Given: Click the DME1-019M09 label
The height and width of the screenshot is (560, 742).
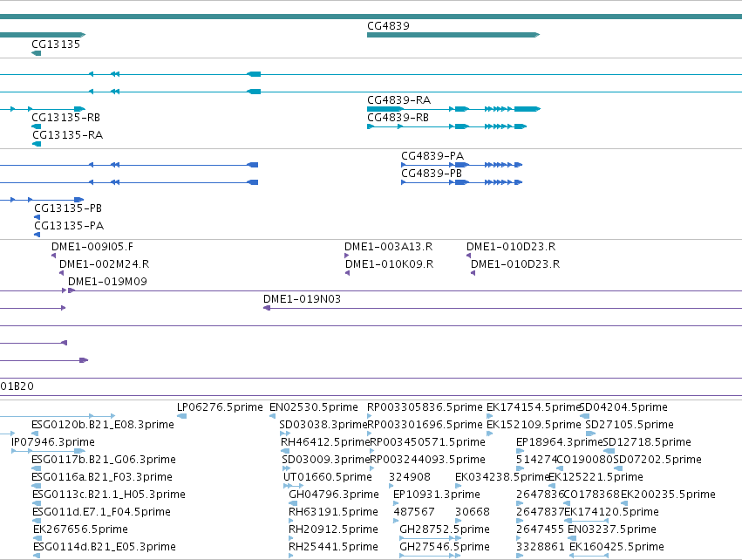Looking at the screenshot, I should [107, 282].
